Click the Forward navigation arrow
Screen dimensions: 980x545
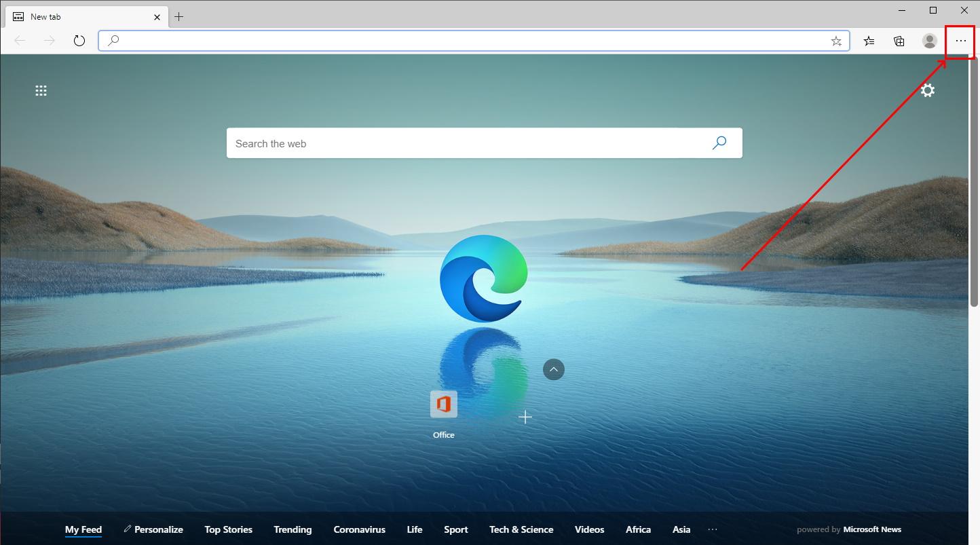pyautogui.click(x=50, y=41)
